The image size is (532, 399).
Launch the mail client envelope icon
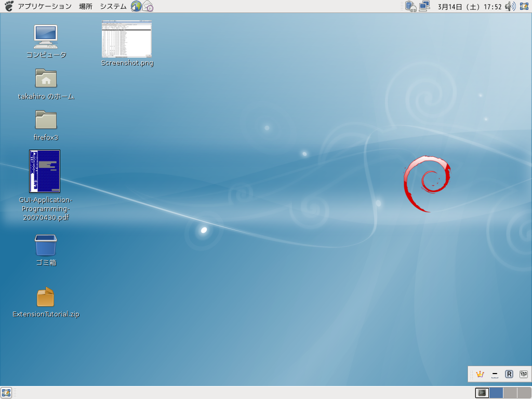(148, 6)
